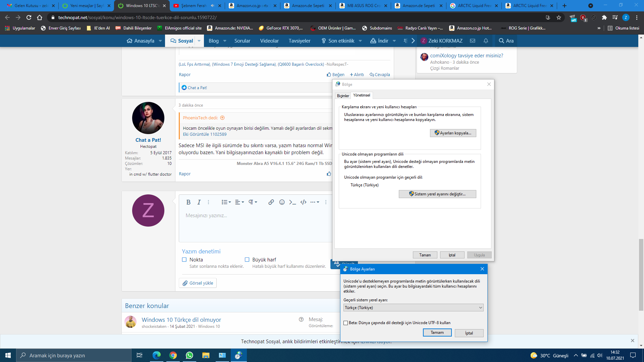This screenshot has height=362, width=644.
Task: Open the inbox envelope icon
Action: 473,41
